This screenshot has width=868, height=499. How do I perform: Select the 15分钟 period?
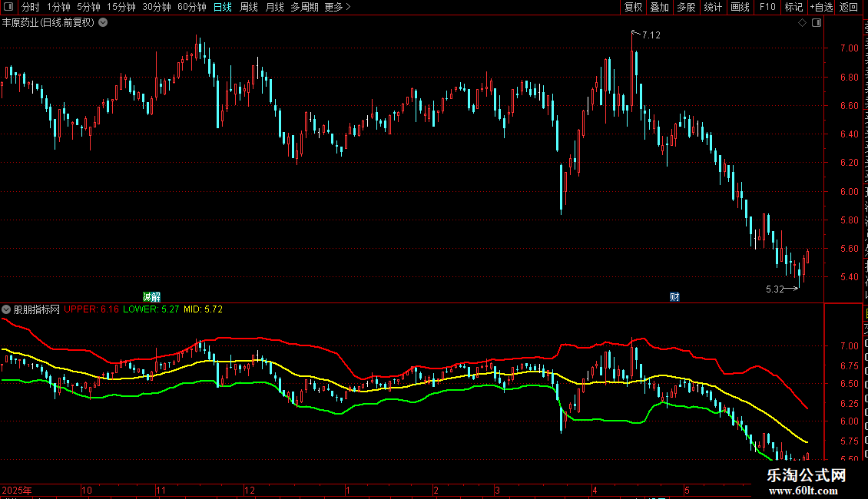121,7
